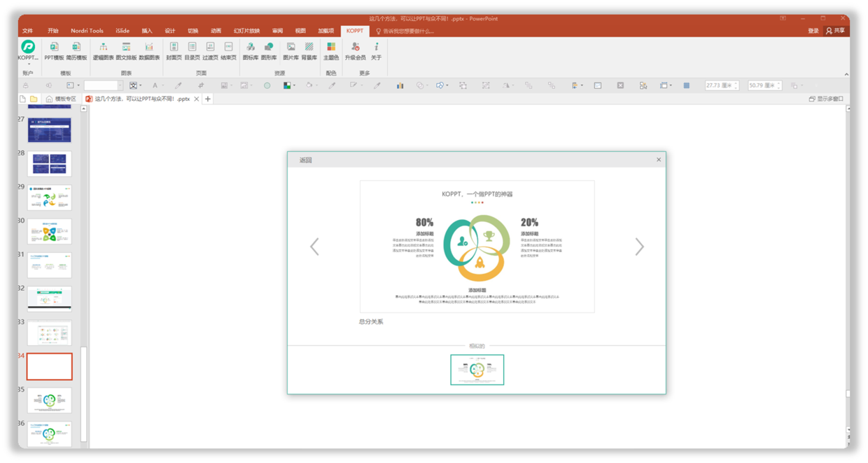868x463 pixels.
Task: Select slide 32 thumbnail
Action: coord(49,299)
